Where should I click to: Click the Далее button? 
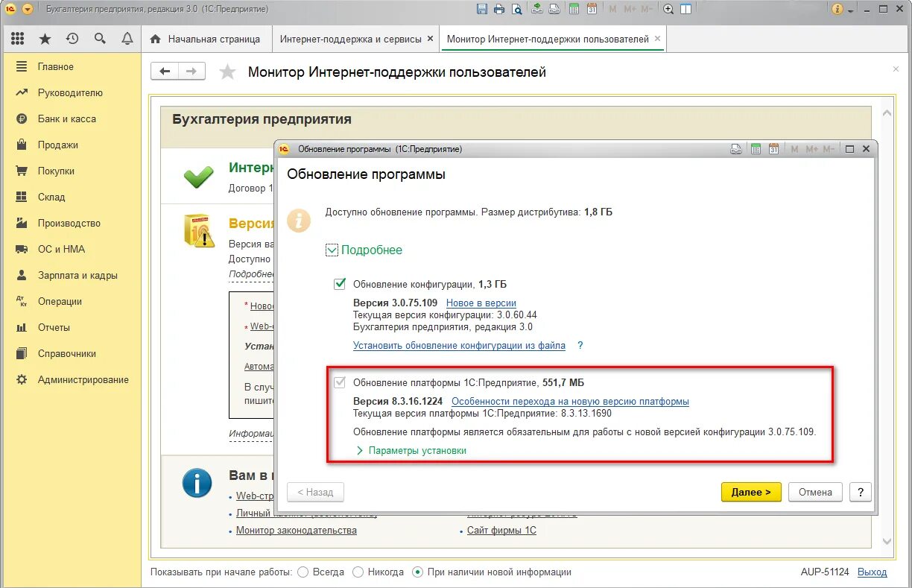(x=751, y=492)
